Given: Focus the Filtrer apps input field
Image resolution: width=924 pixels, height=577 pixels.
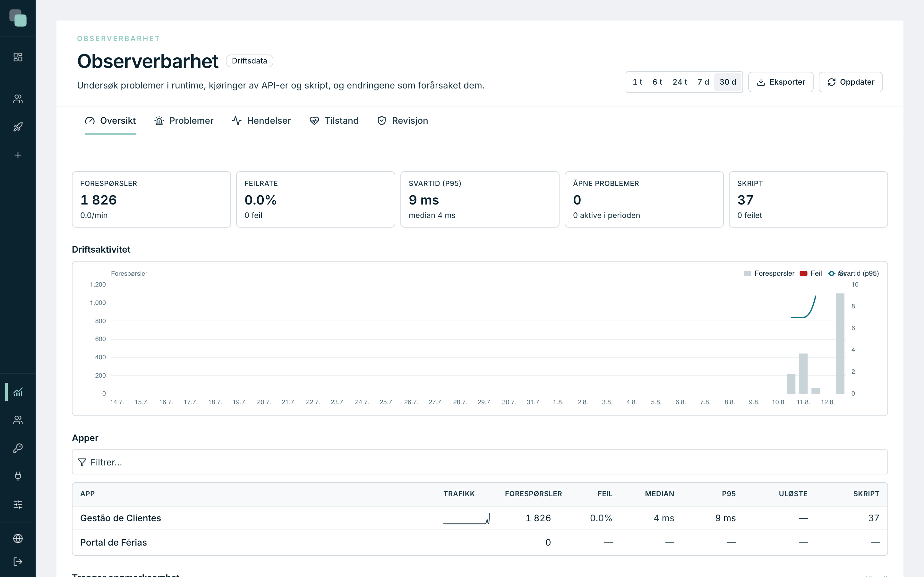Looking at the screenshot, I should click(x=480, y=462).
